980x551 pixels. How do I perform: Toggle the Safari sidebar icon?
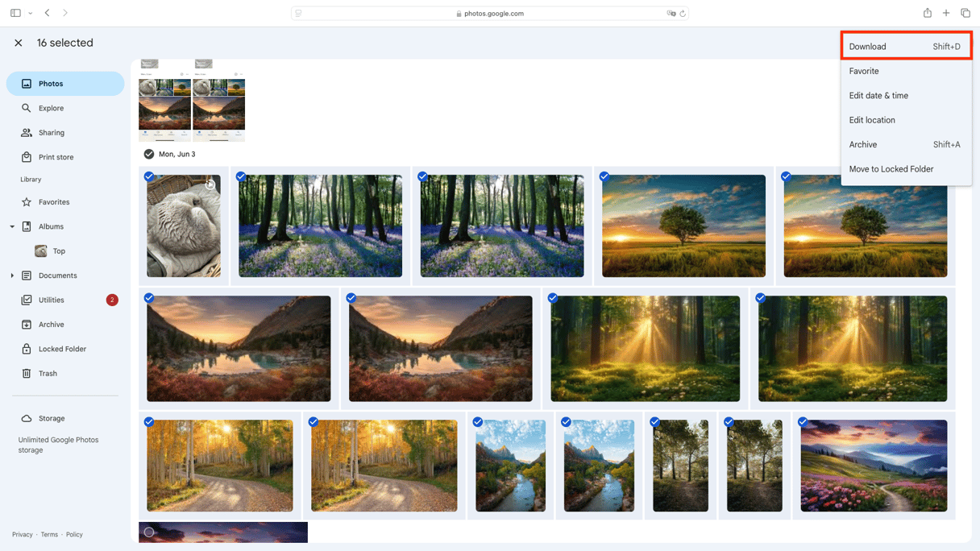point(15,13)
